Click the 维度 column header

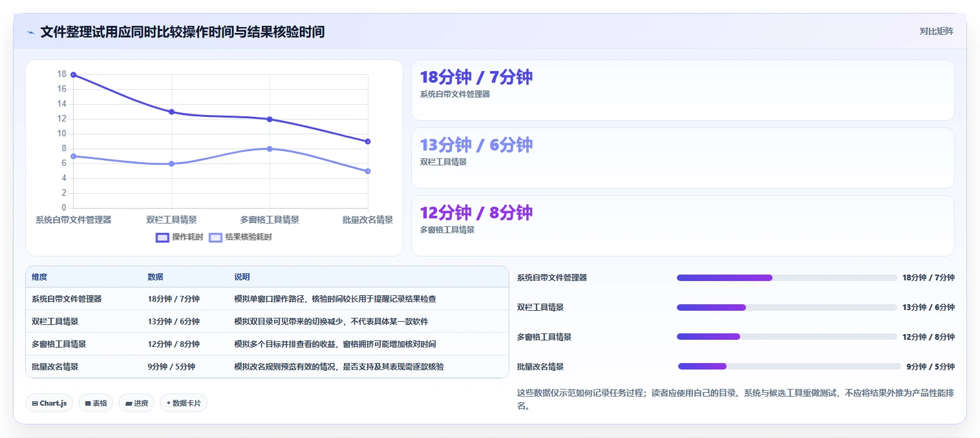pyautogui.click(x=39, y=276)
